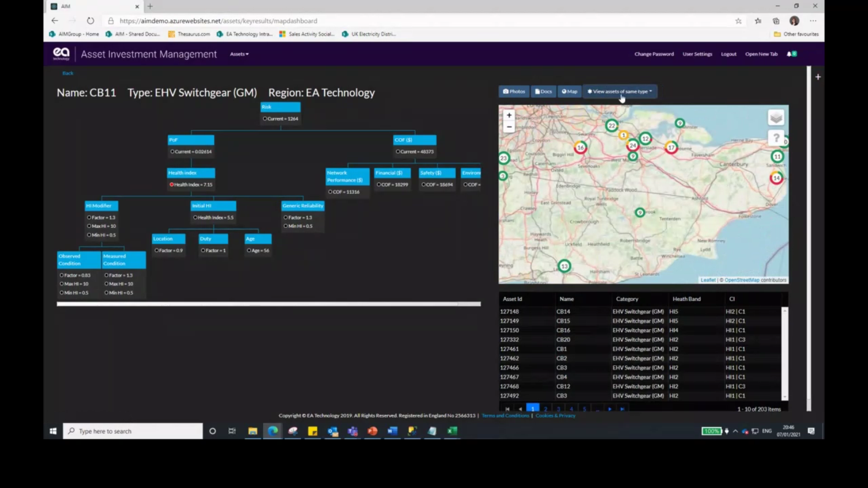The width and height of the screenshot is (868, 488).
Task: Click the notifications bell icon
Action: coord(789,54)
